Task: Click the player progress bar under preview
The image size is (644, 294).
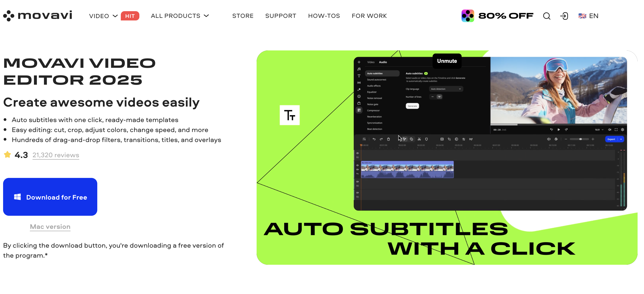Action: (558, 124)
